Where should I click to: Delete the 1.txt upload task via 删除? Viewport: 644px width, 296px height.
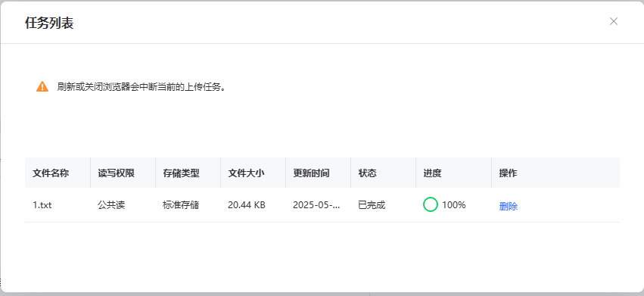point(508,207)
